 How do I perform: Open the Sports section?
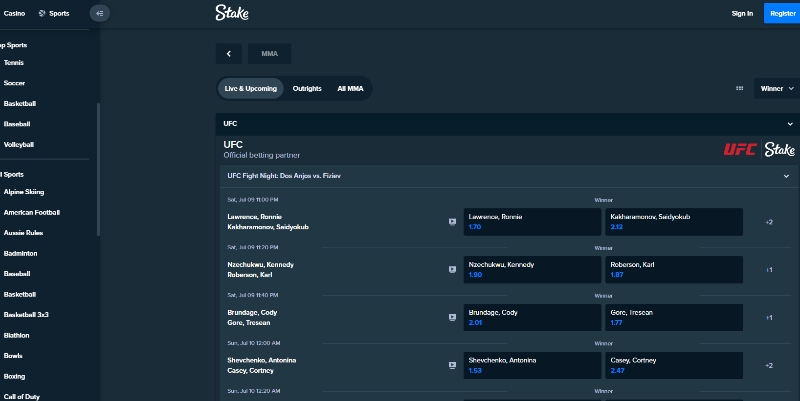(54, 13)
